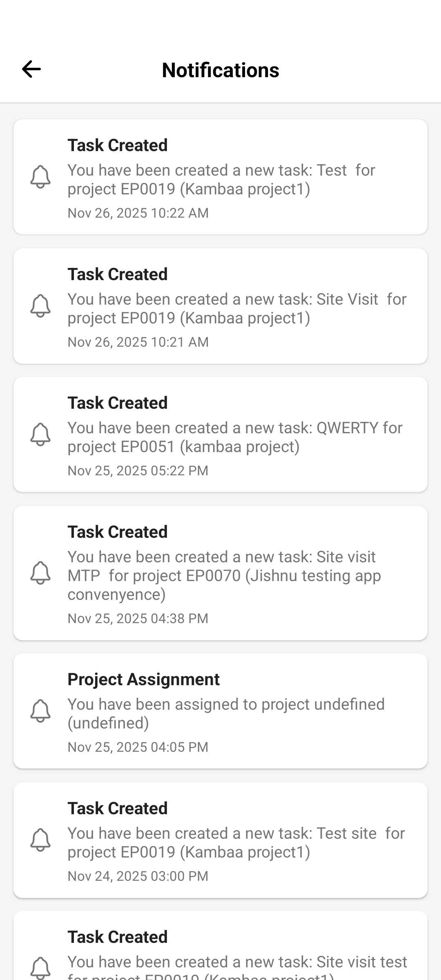Tap the Nov 24, 2025 03:00 PM timestamp
Screen dimensions: 441x980
[x=138, y=876]
